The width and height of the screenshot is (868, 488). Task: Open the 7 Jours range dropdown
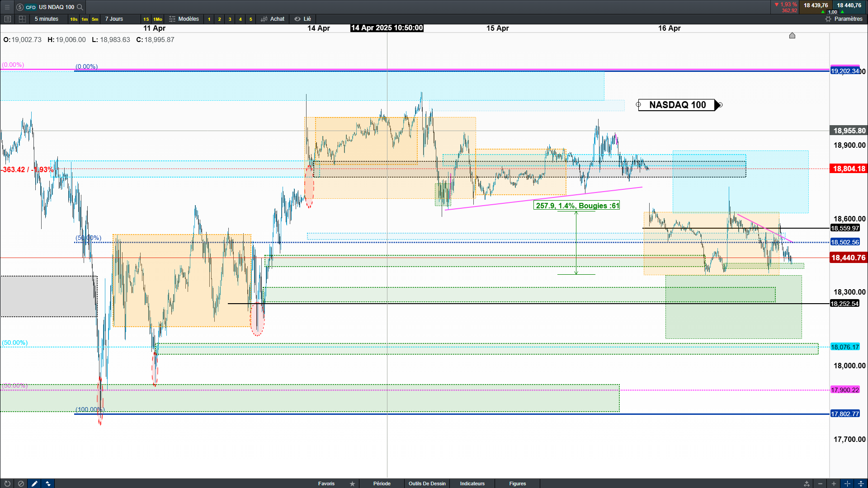(114, 19)
